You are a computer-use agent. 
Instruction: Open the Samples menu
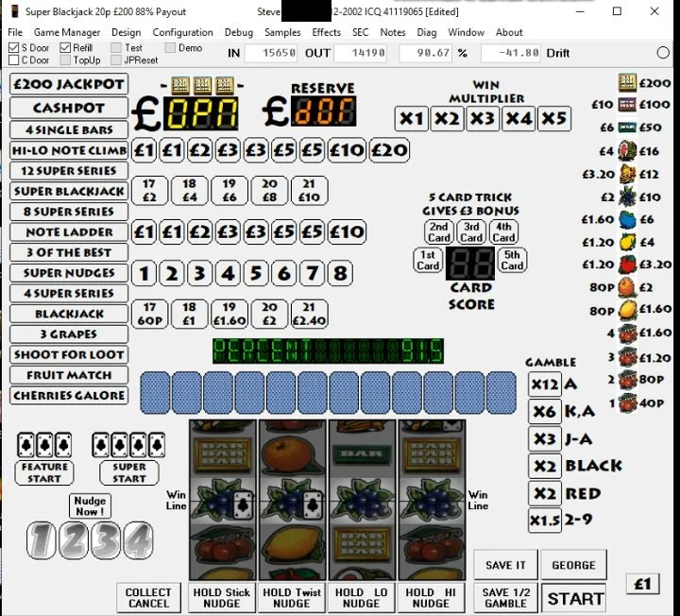[282, 32]
